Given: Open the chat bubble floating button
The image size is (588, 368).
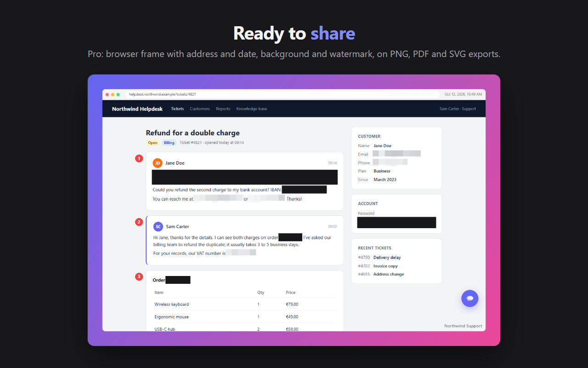Looking at the screenshot, I should point(469,299).
